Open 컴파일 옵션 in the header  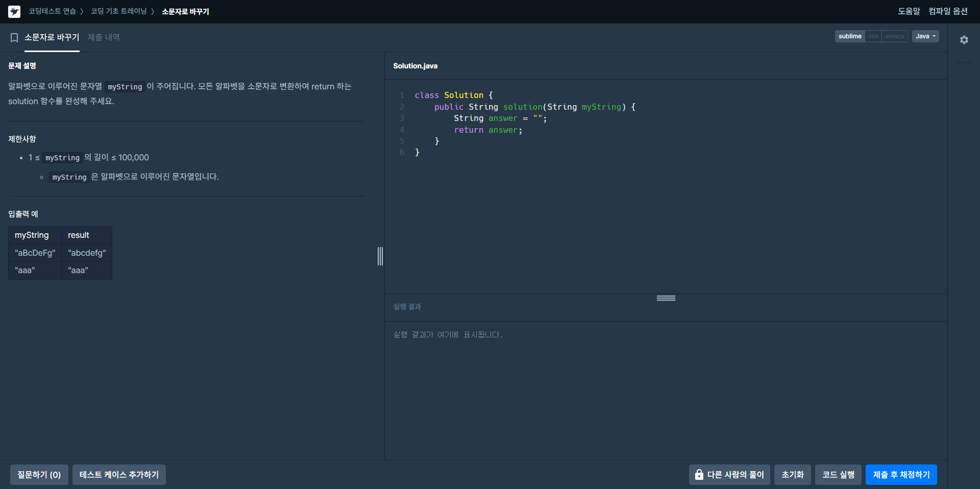point(948,11)
